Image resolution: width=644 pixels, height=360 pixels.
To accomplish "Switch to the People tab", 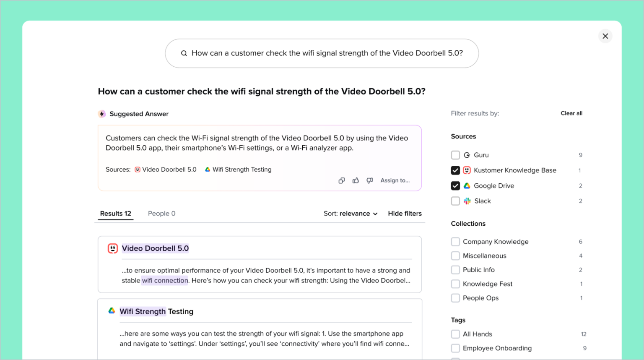I will tap(161, 213).
